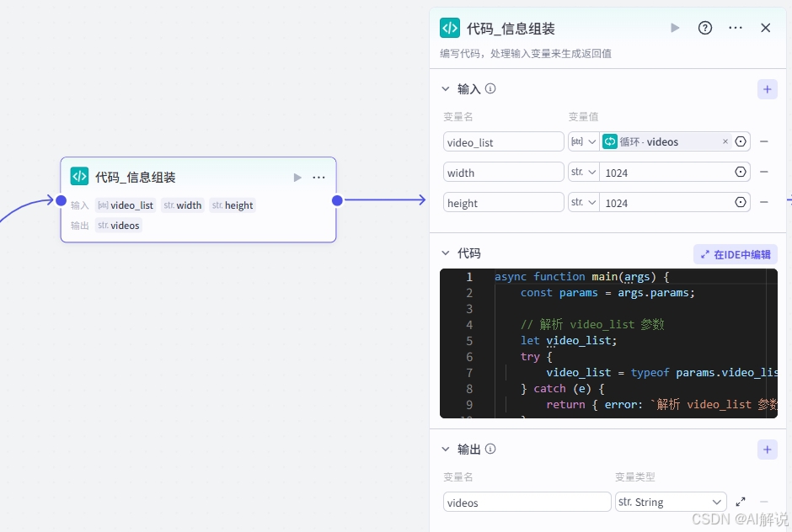Select the video_list tag on the canvas node
The width and height of the screenshot is (792, 532).
(x=126, y=205)
